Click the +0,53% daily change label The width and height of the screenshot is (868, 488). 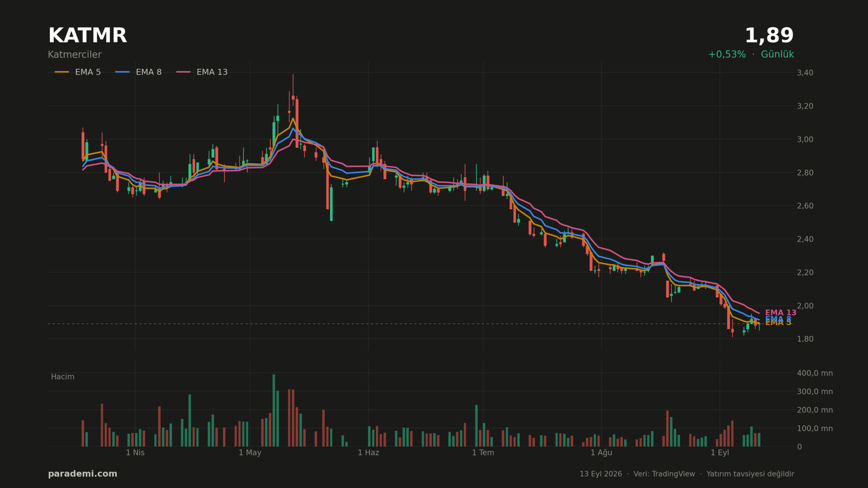[726, 54]
